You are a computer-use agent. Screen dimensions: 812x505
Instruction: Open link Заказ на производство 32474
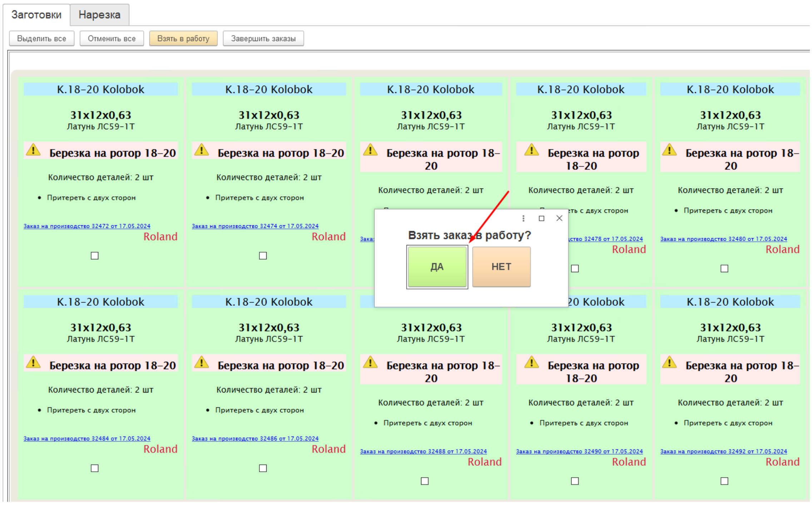tap(255, 226)
